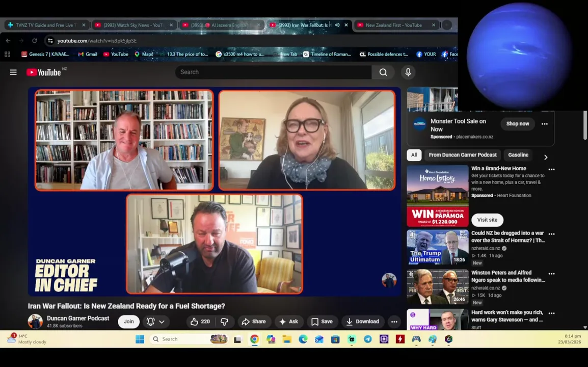
Task: Click the search magnifier button on YouTube
Action: [383, 72]
